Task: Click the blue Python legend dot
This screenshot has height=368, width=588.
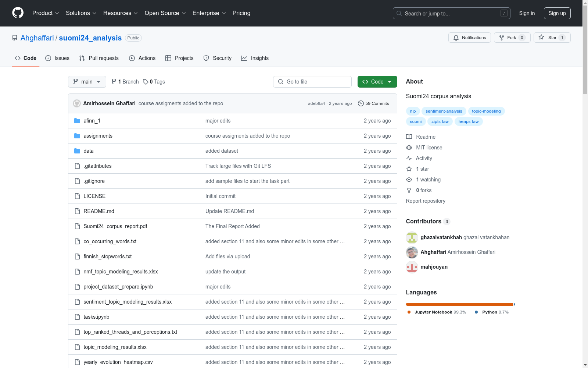Action: (x=476, y=312)
